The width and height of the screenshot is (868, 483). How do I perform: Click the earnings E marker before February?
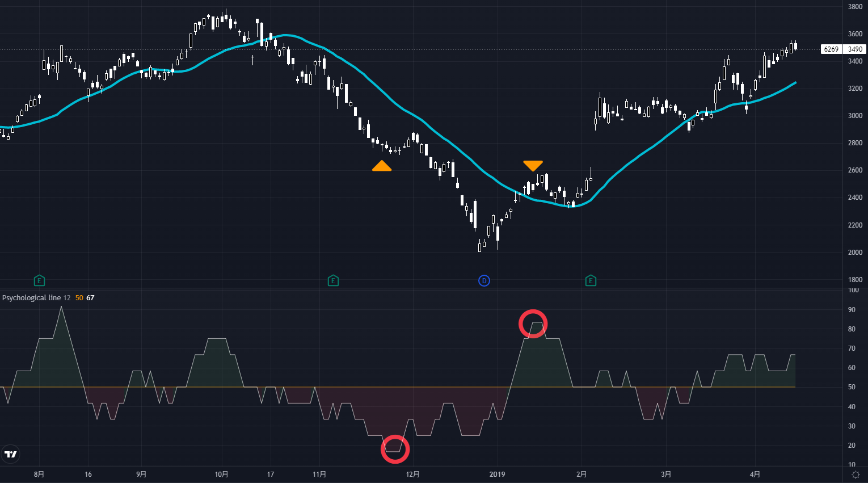(x=591, y=280)
